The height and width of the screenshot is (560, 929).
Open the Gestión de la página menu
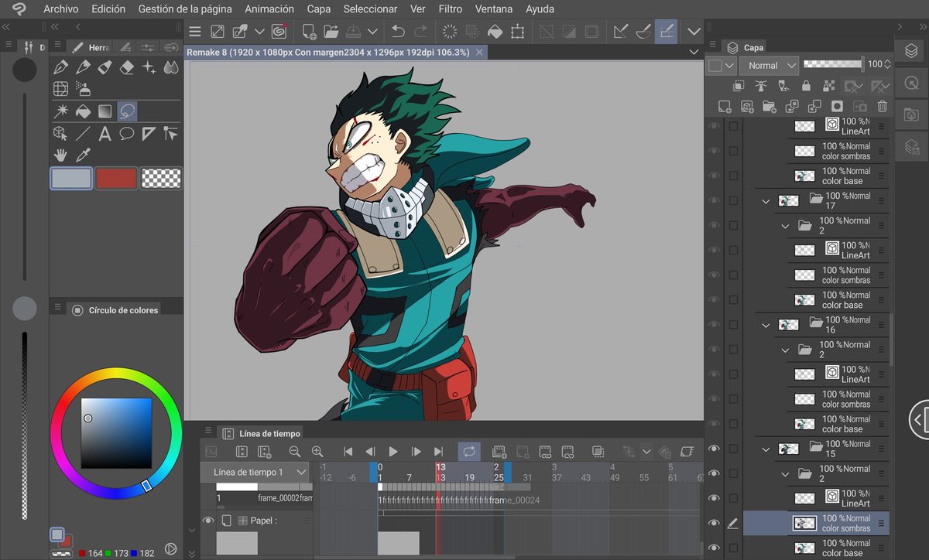click(x=185, y=9)
